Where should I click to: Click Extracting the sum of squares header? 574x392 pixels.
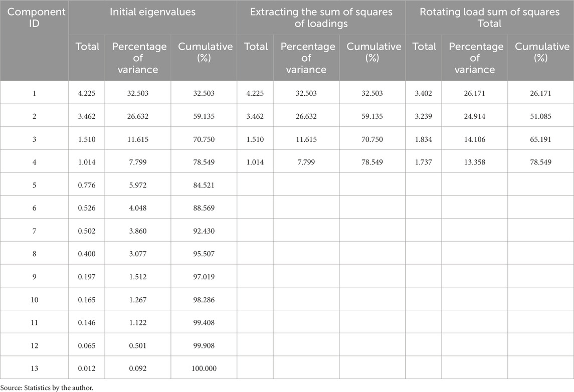tap(321, 18)
